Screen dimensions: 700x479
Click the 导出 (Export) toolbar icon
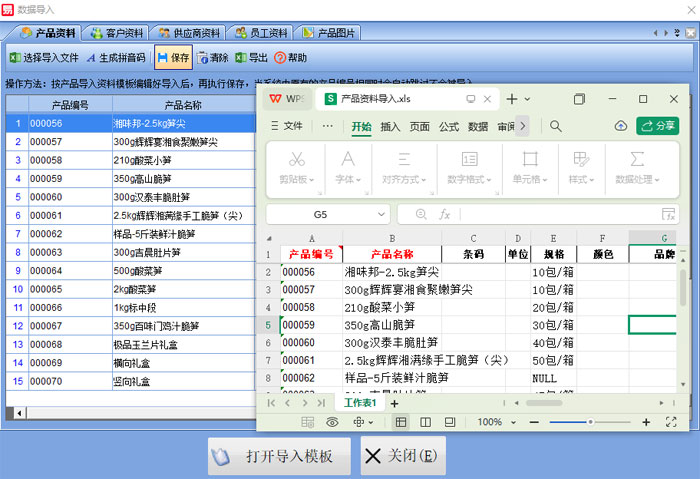251,58
